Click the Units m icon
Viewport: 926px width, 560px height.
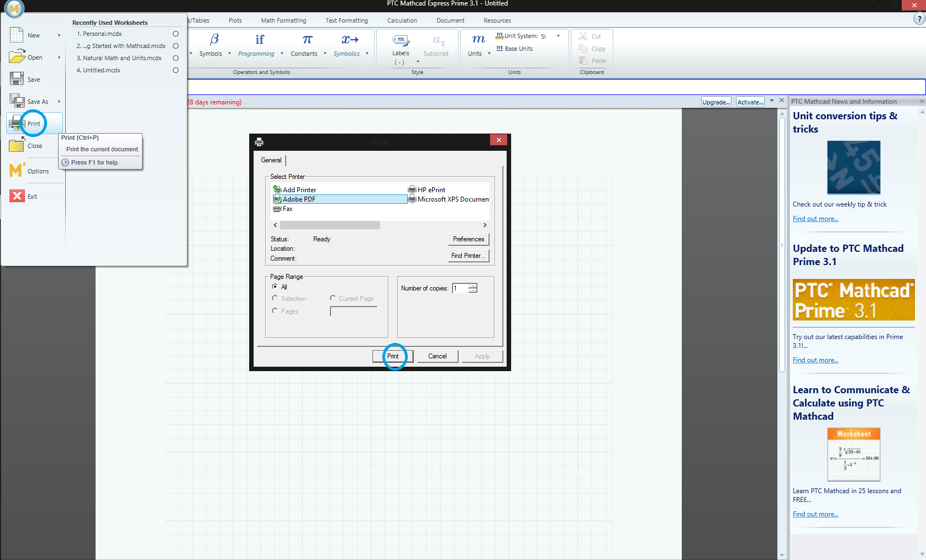[x=478, y=39]
